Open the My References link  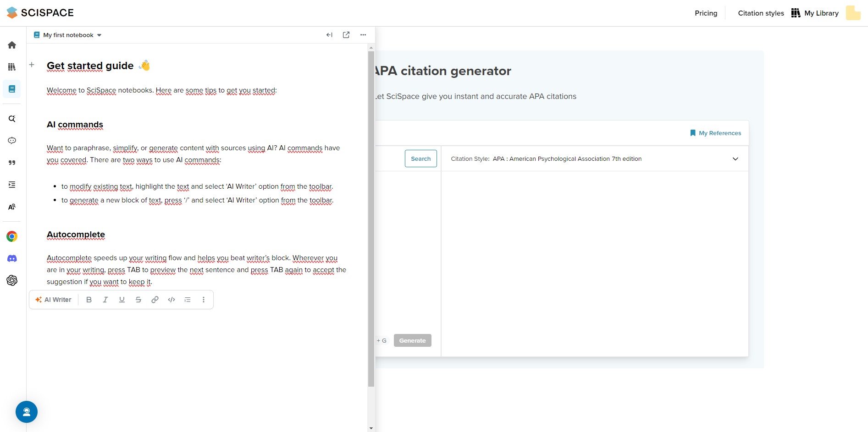click(716, 133)
